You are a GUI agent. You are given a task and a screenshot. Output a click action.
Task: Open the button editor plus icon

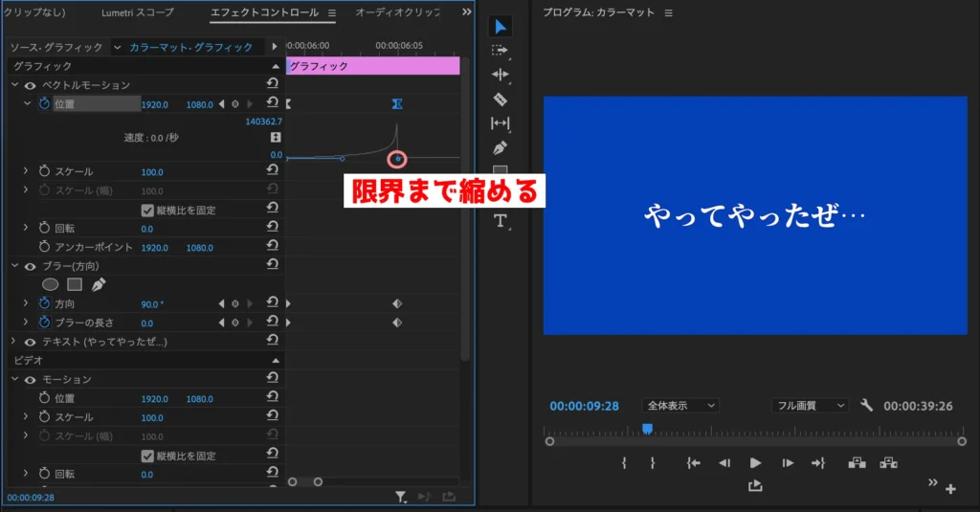(x=950, y=489)
